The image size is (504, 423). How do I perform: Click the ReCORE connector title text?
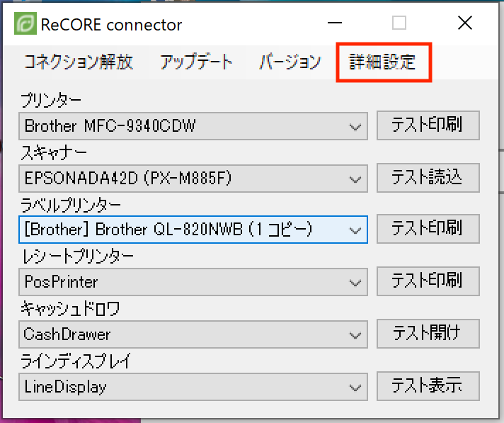point(111,25)
